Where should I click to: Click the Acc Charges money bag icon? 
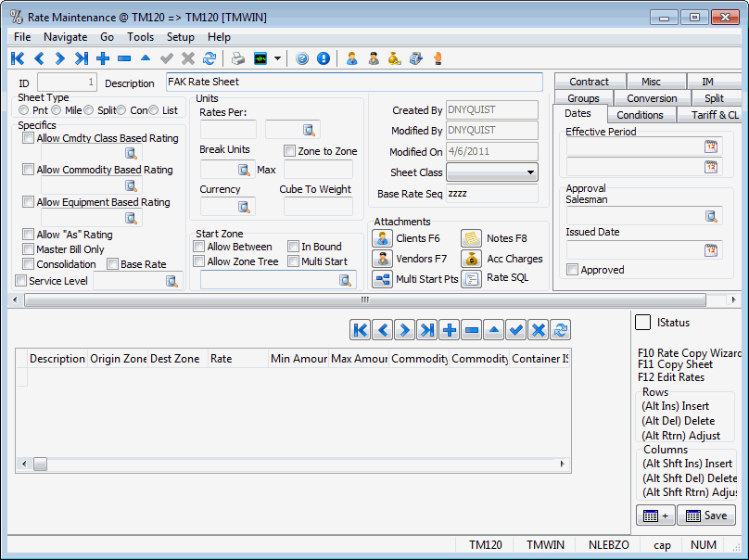pos(472,259)
